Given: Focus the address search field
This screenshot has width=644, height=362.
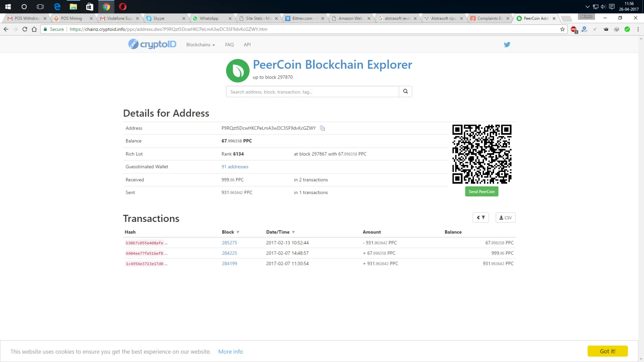Looking at the screenshot, I should pyautogui.click(x=312, y=92).
